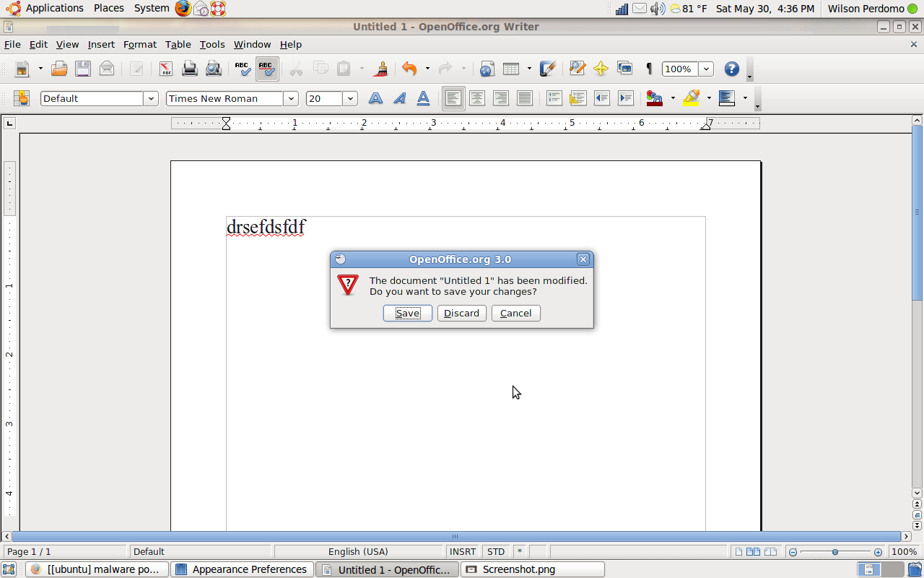Open the Gallery icon
The width and height of the screenshot is (924, 578).
(624, 69)
